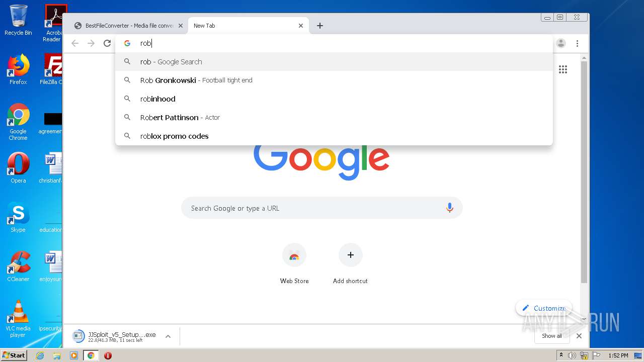The image size is (644, 362).
Task: Open Internet Explorer from taskbar
Action: 40,355
